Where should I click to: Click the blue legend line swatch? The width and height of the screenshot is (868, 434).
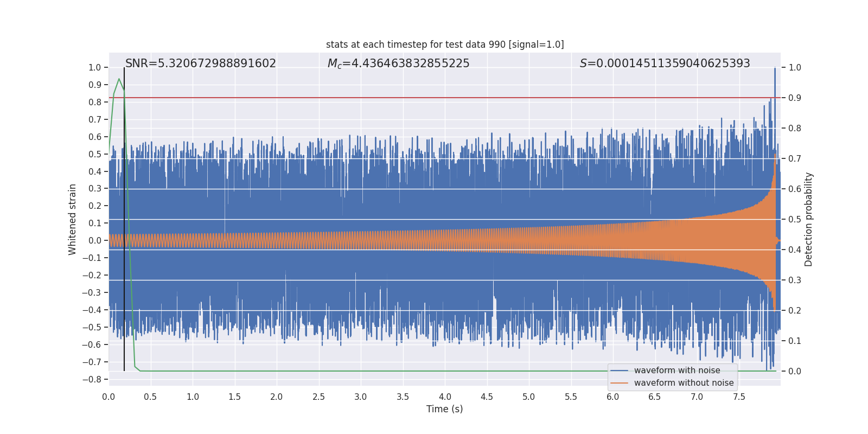click(x=619, y=371)
